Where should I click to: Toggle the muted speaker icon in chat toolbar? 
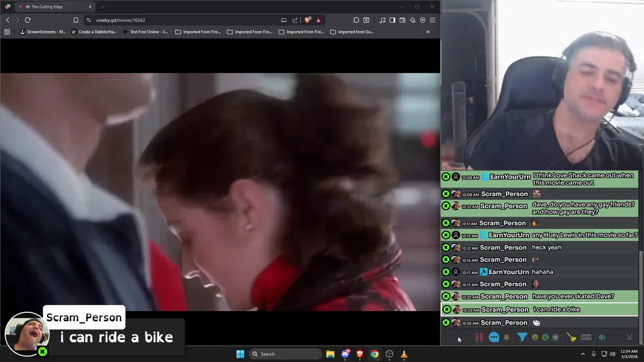(x=602, y=337)
